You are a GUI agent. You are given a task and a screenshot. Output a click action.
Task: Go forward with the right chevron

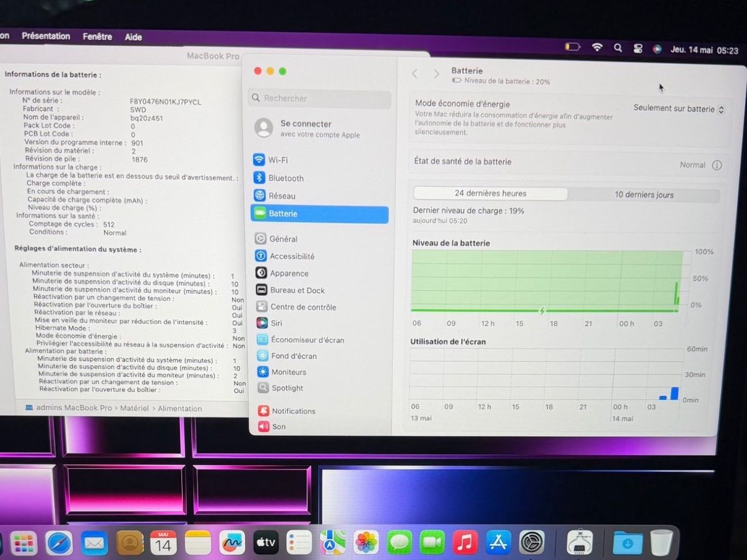436,74
